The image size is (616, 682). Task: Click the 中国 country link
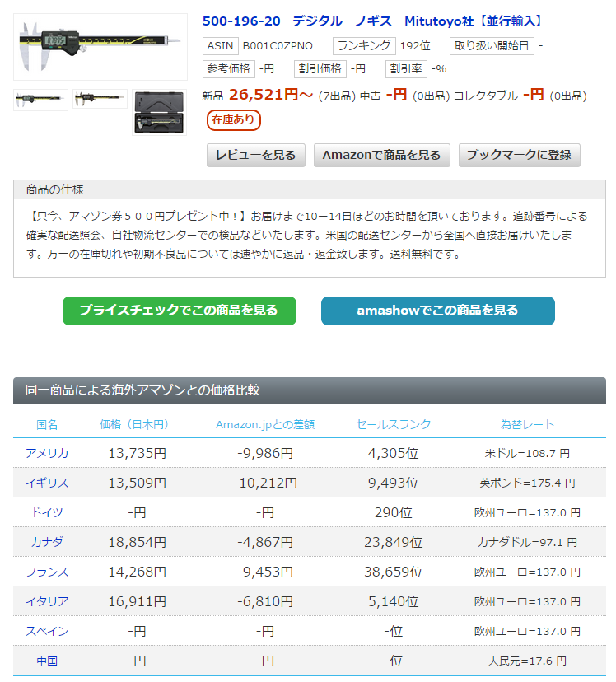click(x=47, y=661)
